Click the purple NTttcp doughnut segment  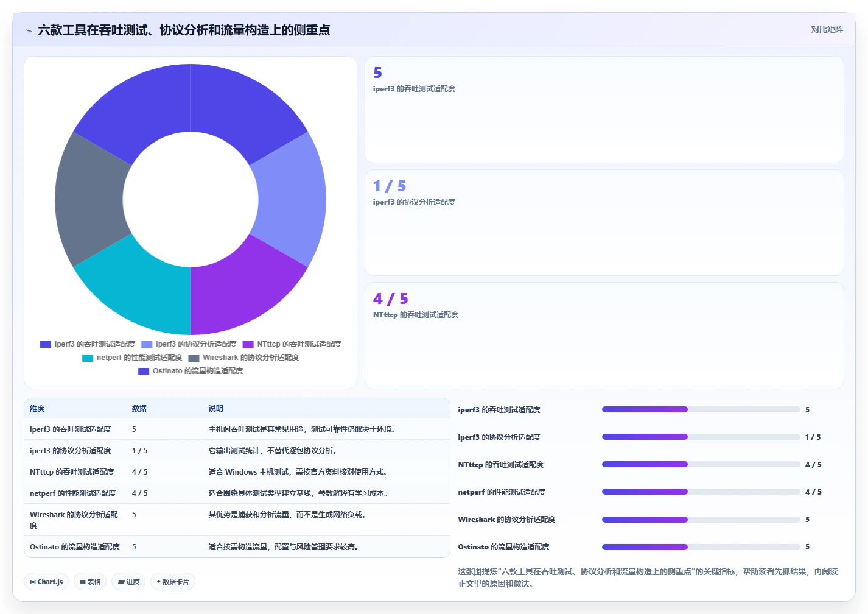[238, 284]
